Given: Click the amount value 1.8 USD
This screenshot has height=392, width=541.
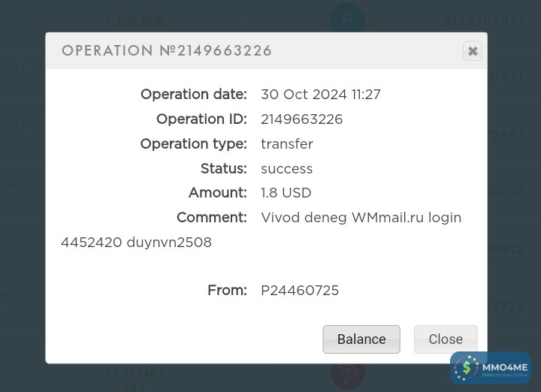Looking at the screenshot, I should pyautogui.click(x=286, y=193).
